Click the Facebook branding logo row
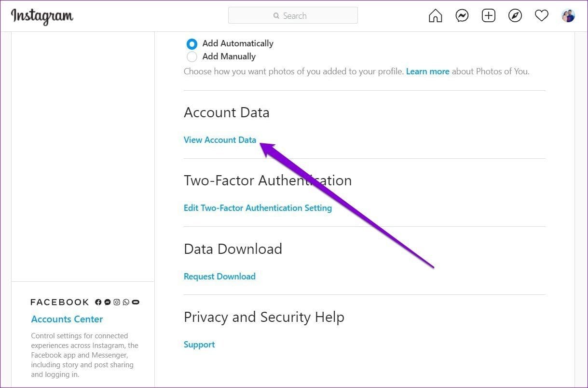This screenshot has width=588, height=388. tap(85, 302)
